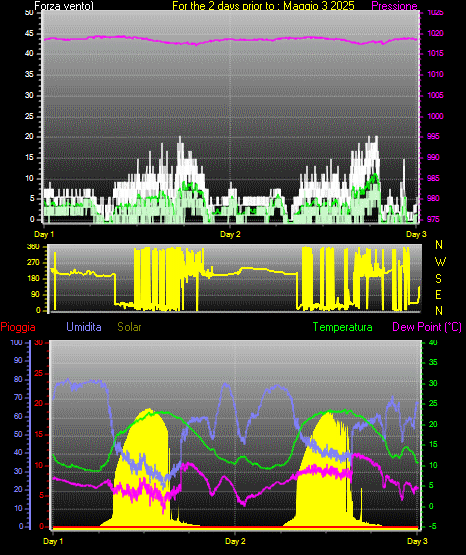466x555 pixels.
Task: Click 'Day 3' label under wind chart
Action: 416,234
